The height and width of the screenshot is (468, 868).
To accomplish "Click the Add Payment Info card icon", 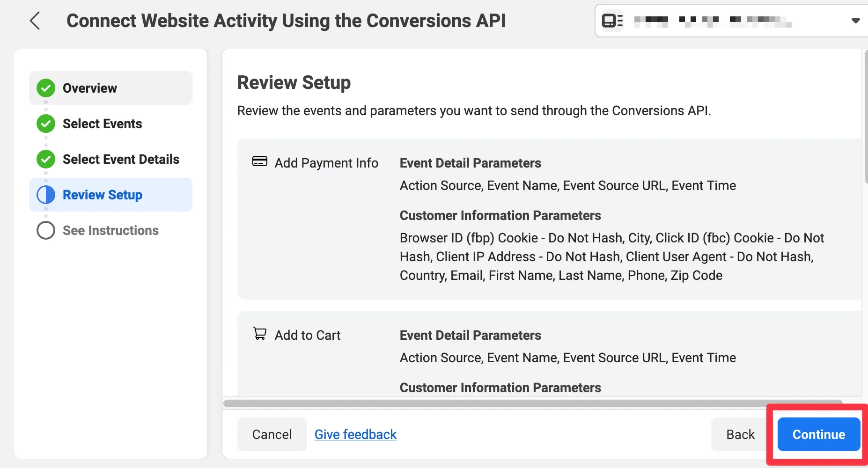I will point(260,161).
